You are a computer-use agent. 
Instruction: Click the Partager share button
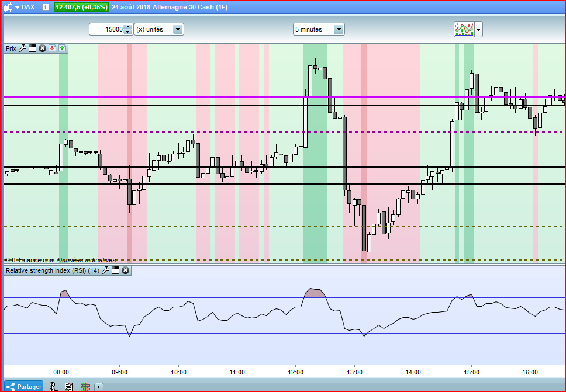tap(24, 387)
